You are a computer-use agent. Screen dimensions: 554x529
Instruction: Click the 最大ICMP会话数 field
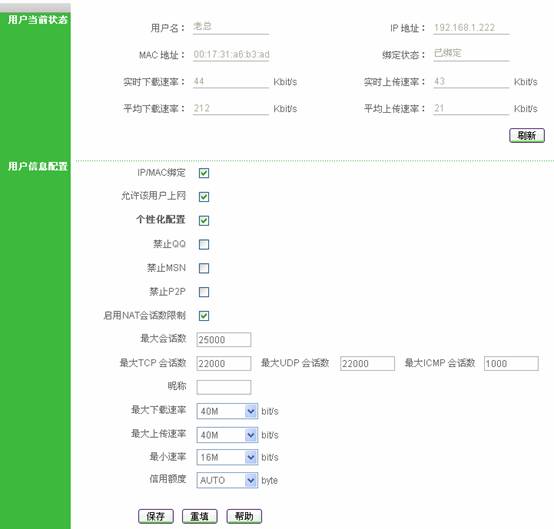tap(511, 363)
